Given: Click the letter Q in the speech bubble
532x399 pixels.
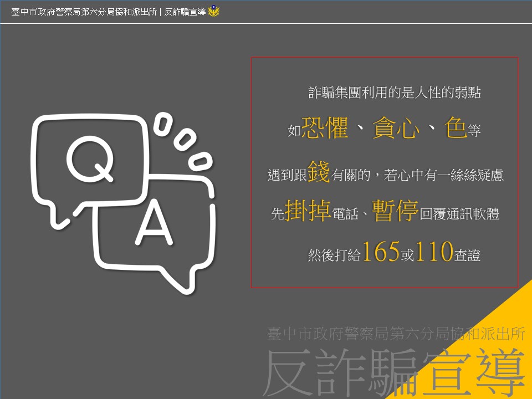Looking at the screenshot, I should (91, 159).
